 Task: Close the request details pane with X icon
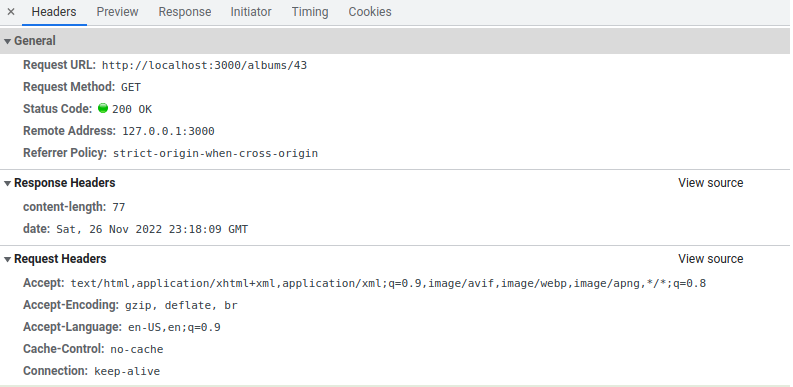click(11, 12)
